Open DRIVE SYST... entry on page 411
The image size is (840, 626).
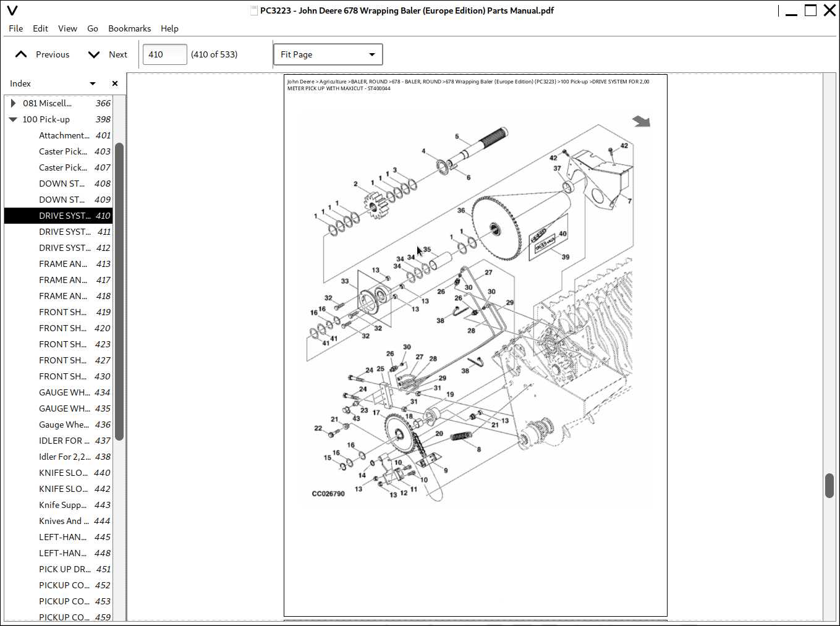tap(59, 232)
